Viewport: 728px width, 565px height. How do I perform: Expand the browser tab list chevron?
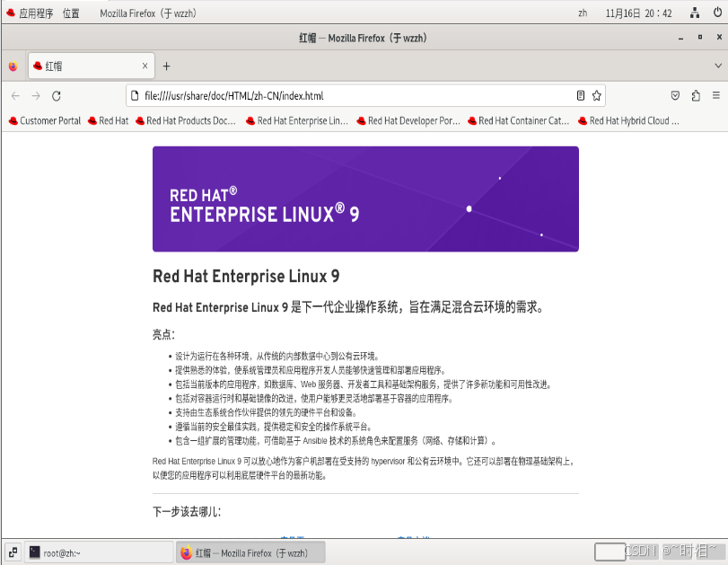tap(716, 65)
